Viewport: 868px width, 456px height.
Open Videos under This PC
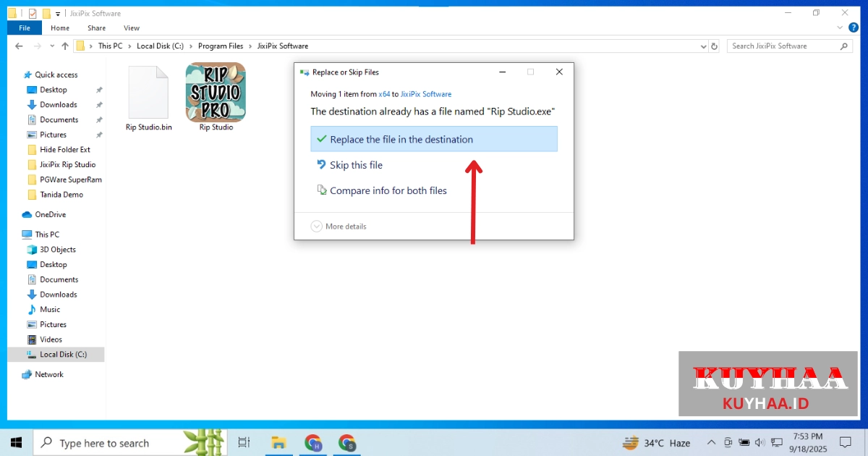point(51,339)
